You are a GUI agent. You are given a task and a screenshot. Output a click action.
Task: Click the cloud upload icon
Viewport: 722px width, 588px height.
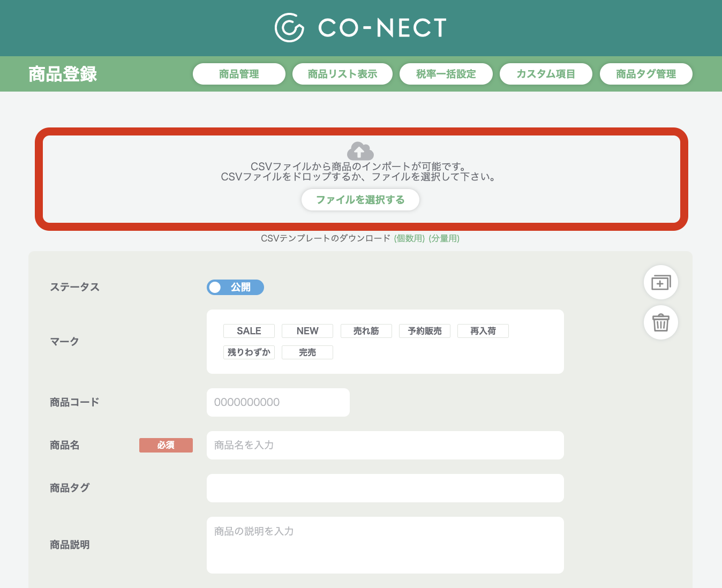[360, 151]
